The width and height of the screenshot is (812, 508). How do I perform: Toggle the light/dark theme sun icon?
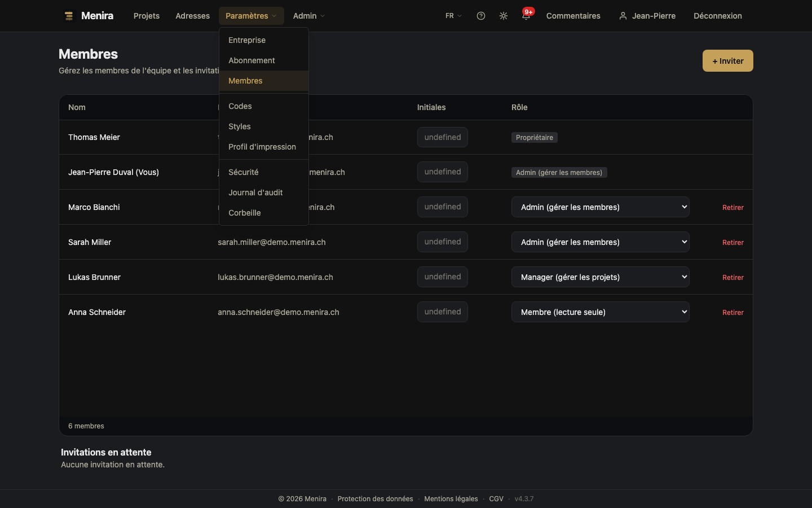[504, 16]
